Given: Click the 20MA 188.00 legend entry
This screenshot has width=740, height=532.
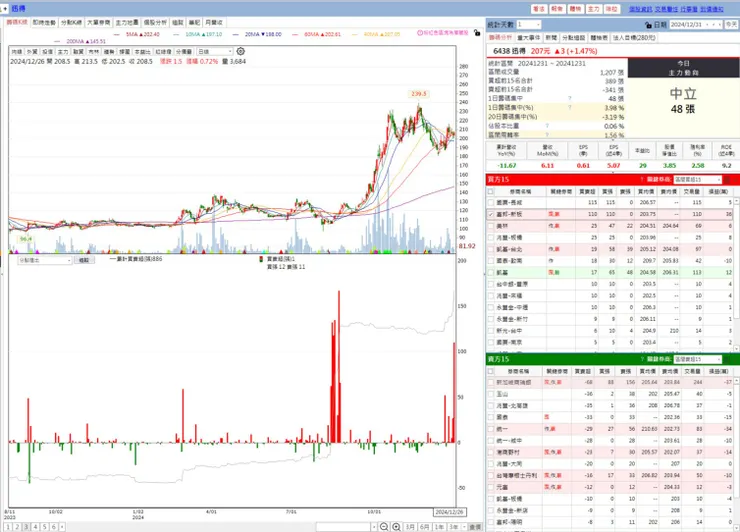Looking at the screenshot, I should tap(258, 34).
